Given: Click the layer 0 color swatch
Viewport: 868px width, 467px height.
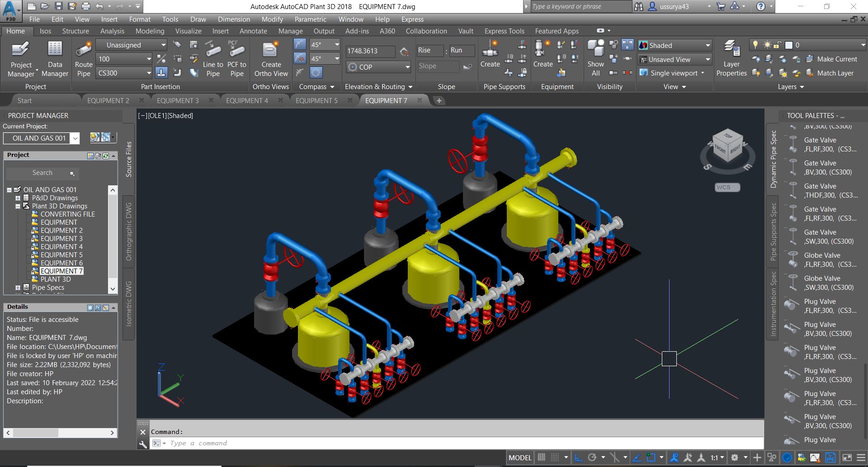Looking at the screenshot, I should point(789,45).
